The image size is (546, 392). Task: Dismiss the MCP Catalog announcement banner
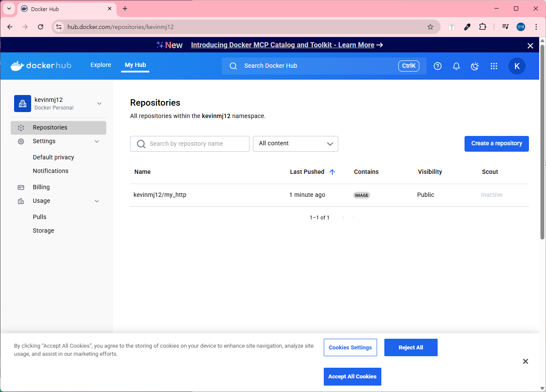530,46
